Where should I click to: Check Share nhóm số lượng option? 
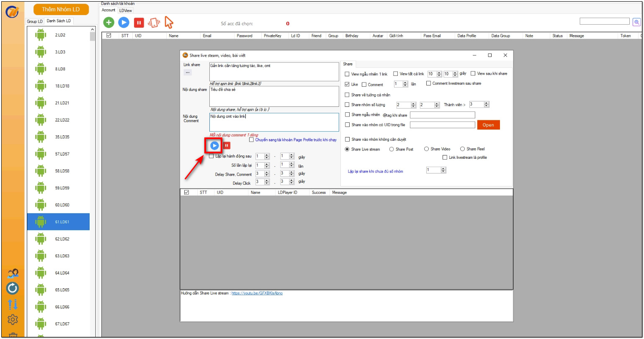pyautogui.click(x=347, y=105)
